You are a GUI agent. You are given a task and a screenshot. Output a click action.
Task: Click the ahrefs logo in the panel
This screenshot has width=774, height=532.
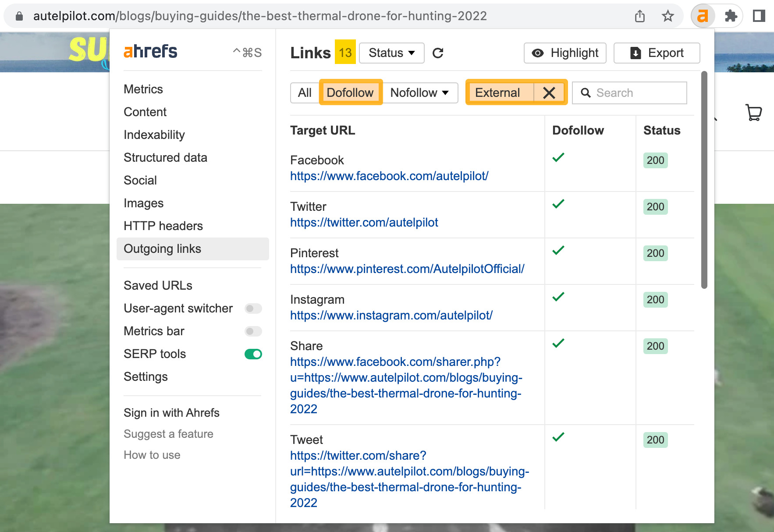150,51
